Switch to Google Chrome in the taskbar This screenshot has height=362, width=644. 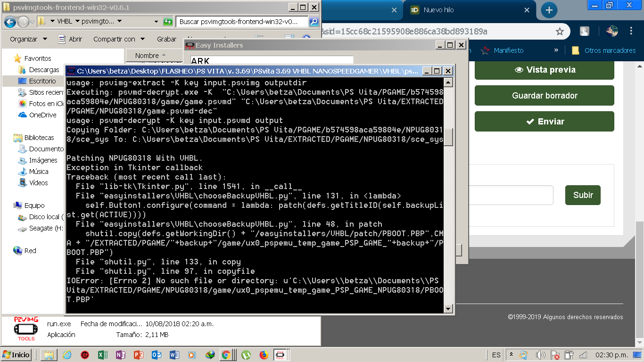point(226,355)
